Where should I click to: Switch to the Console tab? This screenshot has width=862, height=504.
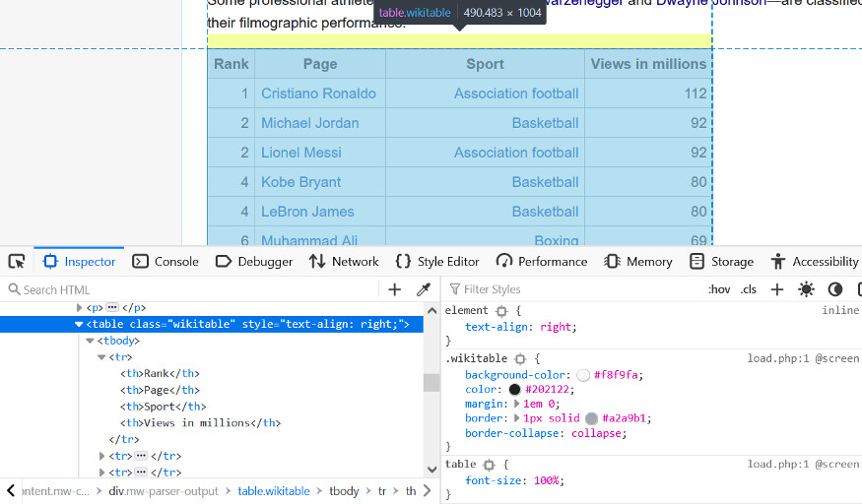[166, 262]
